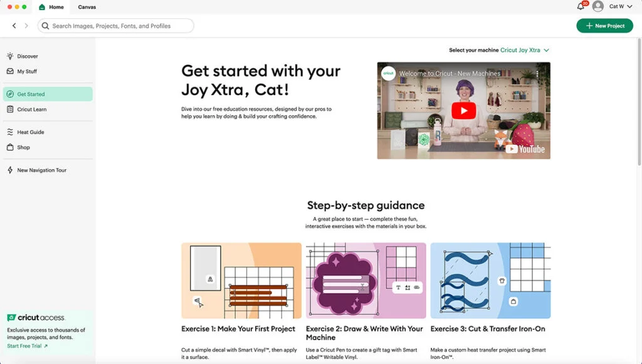Open Heat Guide in sidebar
The image size is (642, 364).
pyautogui.click(x=48, y=132)
